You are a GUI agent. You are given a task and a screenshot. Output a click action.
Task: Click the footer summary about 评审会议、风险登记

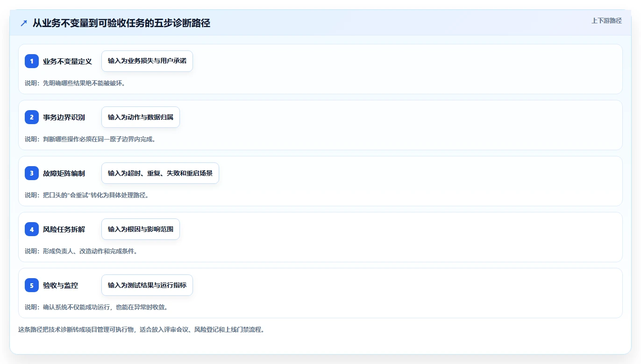(x=142, y=329)
